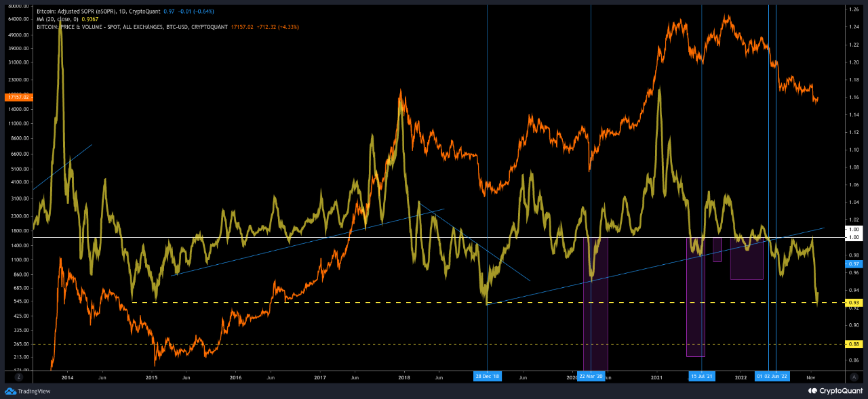868x399 pixels.
Task: Select the 15 Jul '21 date label
Action: [701, 376]
